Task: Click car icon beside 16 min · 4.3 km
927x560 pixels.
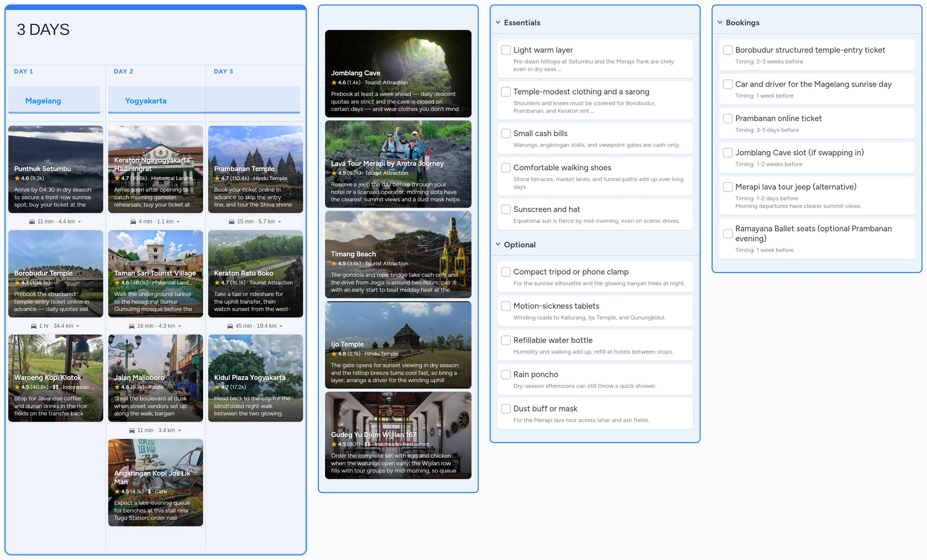Action: coord(132,326)
